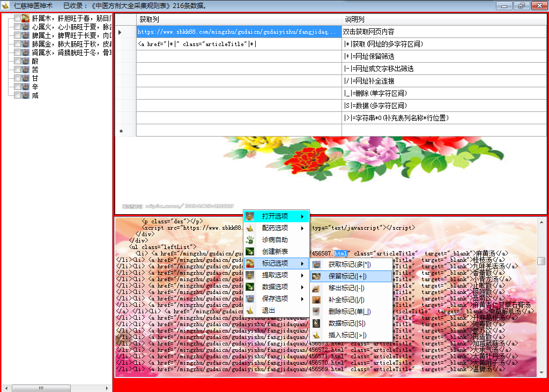Click the highlighted html text in source
This screenshot has width=549, height=392.
coord(340,253)
